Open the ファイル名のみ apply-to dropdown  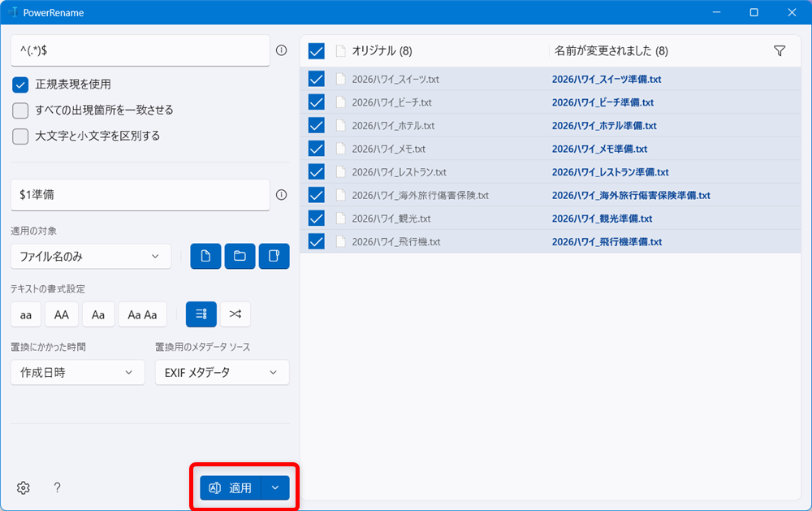[90, 256]
